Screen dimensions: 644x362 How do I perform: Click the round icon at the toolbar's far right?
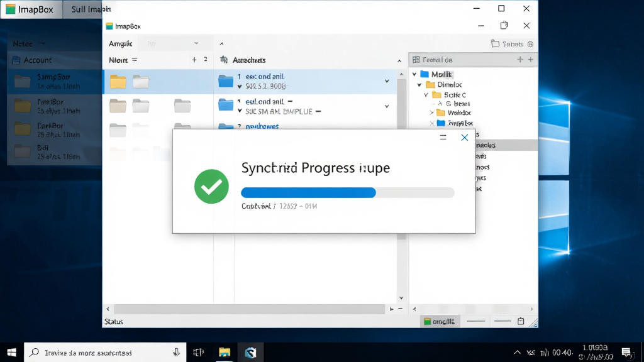(530, 44)
